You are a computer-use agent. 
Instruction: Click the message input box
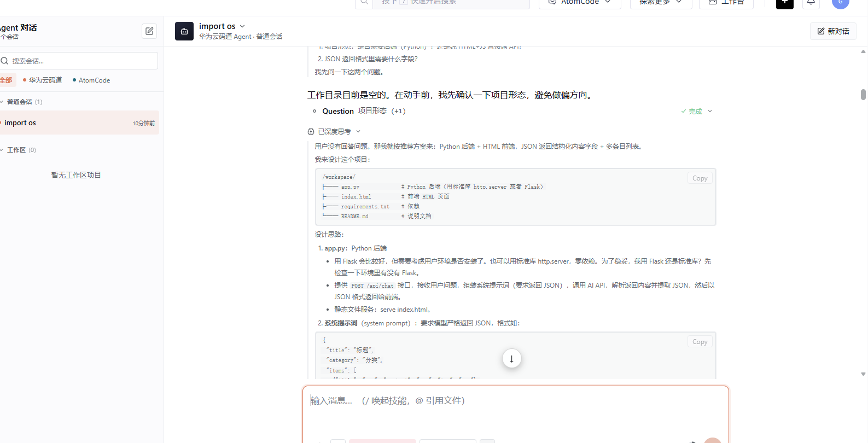(x=515, y=414)
